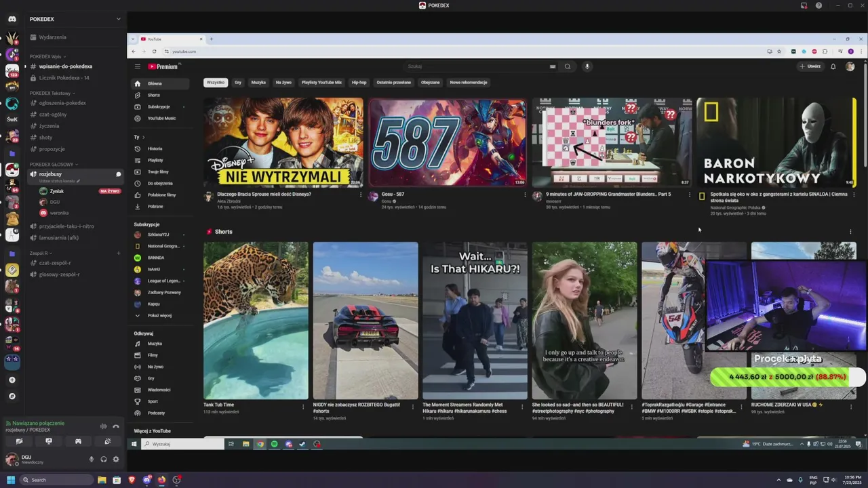Click the donation goal progress bar overlay
The image size is (868, 488).
pos(787,377)
